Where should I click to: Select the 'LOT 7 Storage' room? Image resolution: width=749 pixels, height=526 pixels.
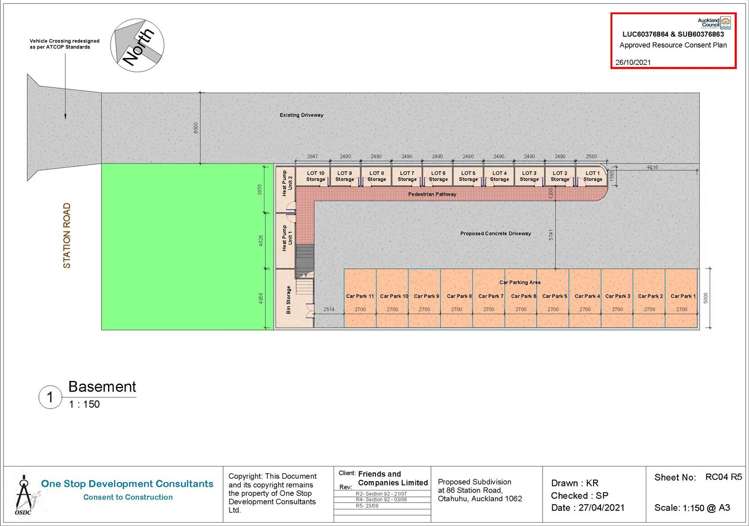click(x=407, y=176)
